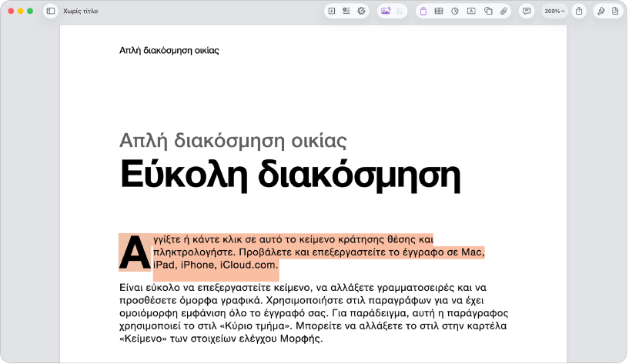Open the Insert menu icon
Image resolution: width=629 pixels, height=364 pixels.
click(x=346, y=12)
